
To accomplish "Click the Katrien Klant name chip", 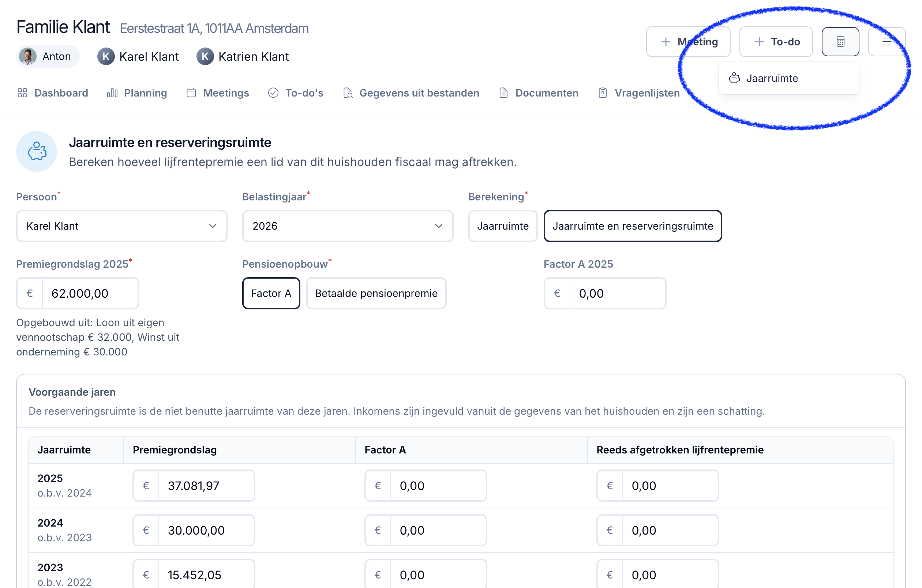I will tap(243, 57).
